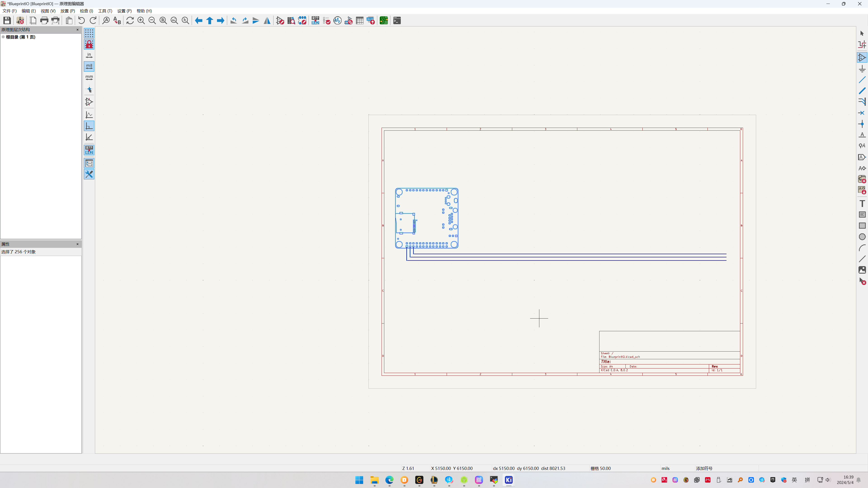The height and width of the screenshot is (488, 868).
Task: Rotate selection counterclockwise
Action: click(234, 21)
